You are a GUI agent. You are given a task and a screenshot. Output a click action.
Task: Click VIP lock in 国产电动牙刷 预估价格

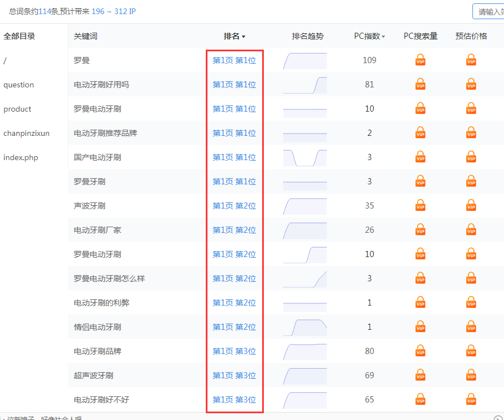click(x=471, y=157)
